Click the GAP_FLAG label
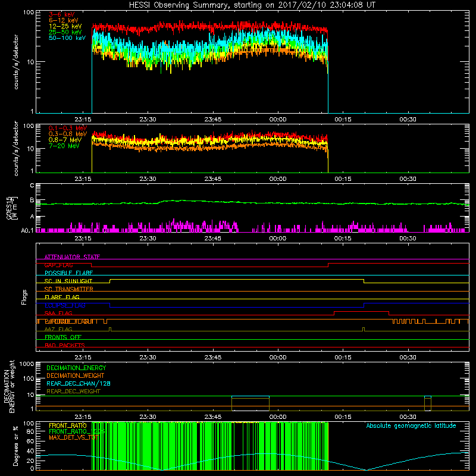476x476 pixels. (x=58, y=265)
